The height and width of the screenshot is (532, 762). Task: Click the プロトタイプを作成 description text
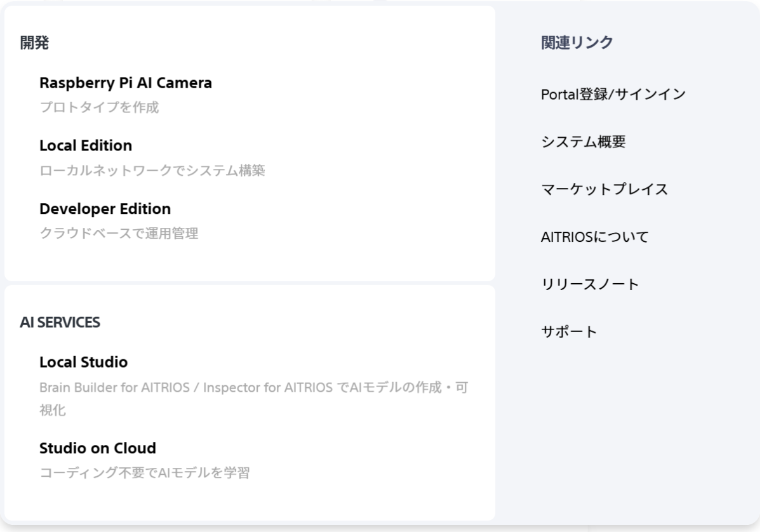(99, 107)
